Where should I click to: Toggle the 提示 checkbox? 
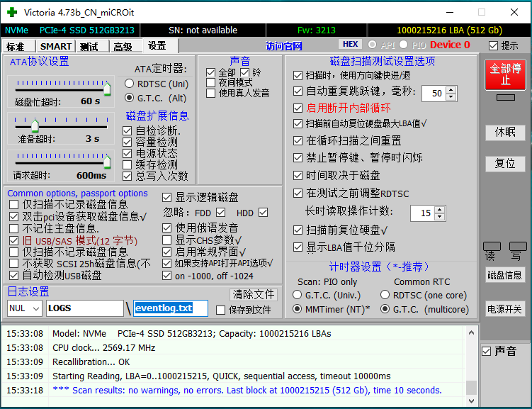pos(493,45)
